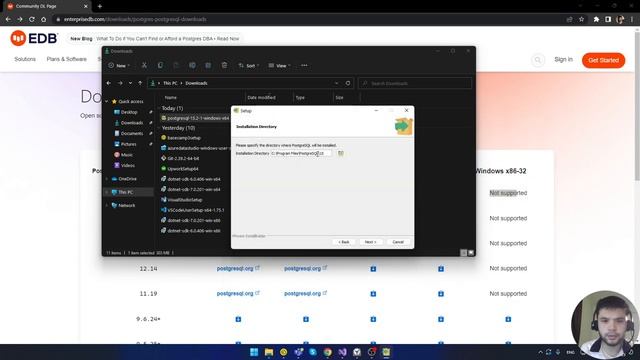Expand the address bar history dropdown
This screenshot has width=640, height=360.
(x=336, y=83)
